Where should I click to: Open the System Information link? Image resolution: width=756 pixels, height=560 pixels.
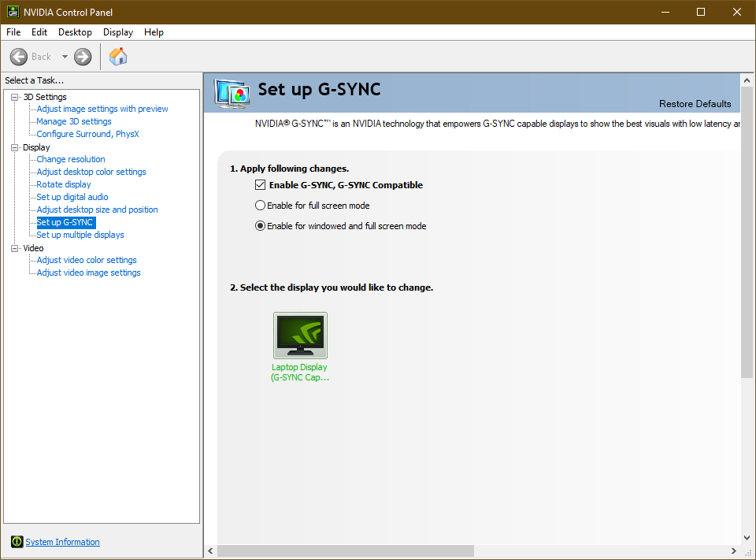pyautogui.click(x=63, y=542)
